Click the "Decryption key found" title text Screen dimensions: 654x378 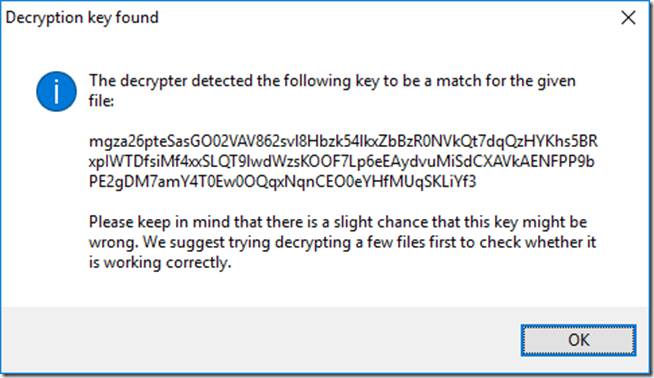[x=82, y=18]
